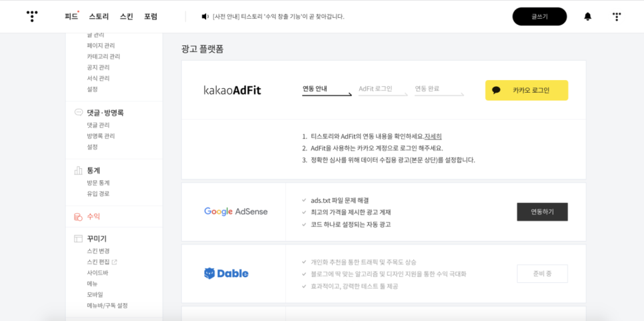
Task: Open 메뉴 in the sidebar
Action: pyautogui.click(x=93, y=284)
